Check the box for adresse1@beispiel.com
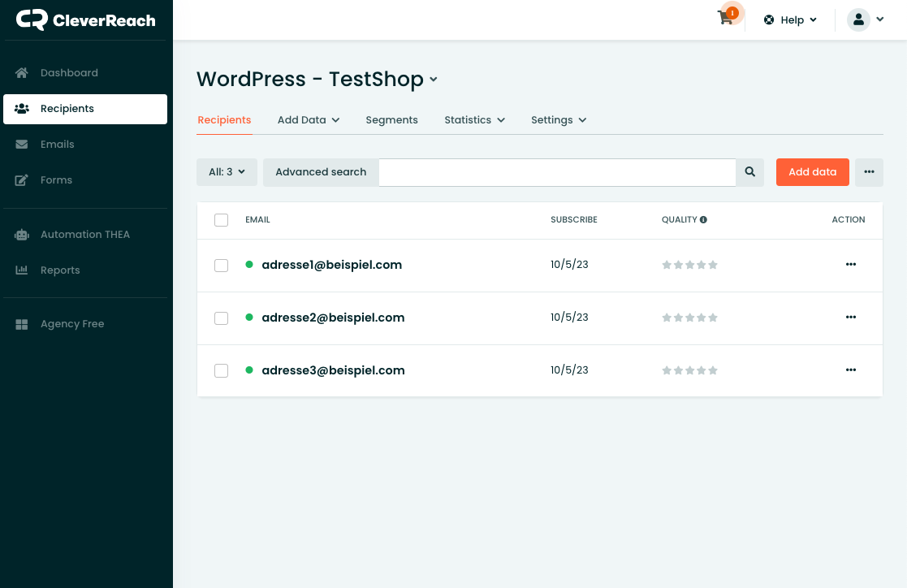This screenshot has width=907, height=588. (221, 266)
